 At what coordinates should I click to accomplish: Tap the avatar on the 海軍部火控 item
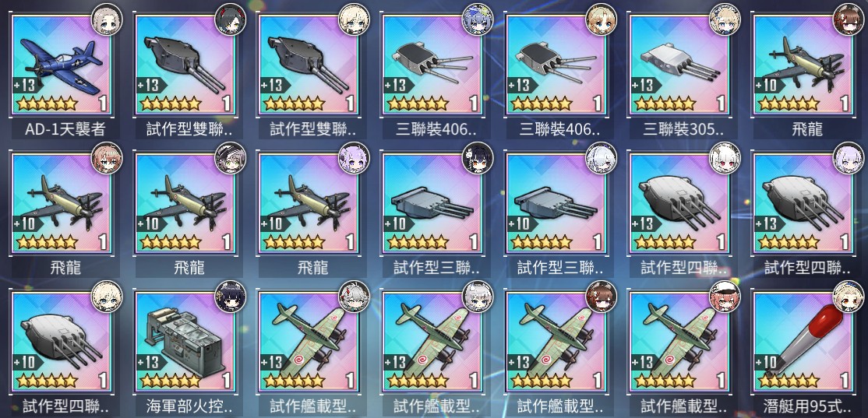[x=231, y=297]
